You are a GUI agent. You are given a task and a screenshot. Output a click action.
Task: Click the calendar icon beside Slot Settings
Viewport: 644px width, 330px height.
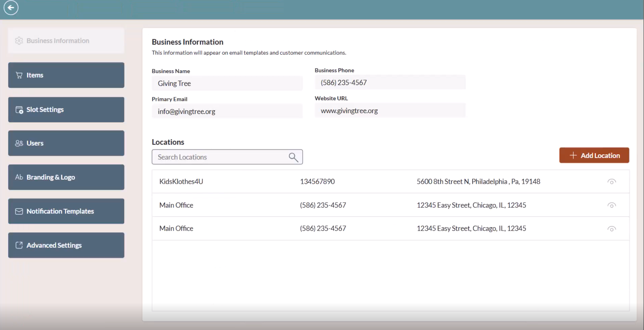click(19, 110)
